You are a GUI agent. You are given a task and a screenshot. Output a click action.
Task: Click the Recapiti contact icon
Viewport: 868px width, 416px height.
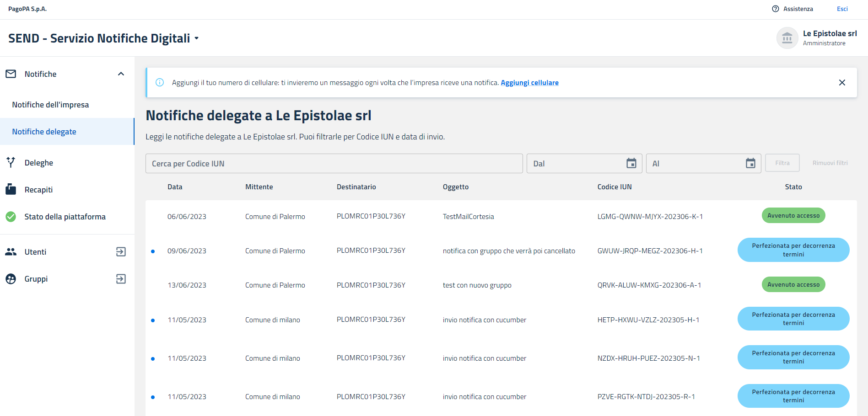pos(11,189)
